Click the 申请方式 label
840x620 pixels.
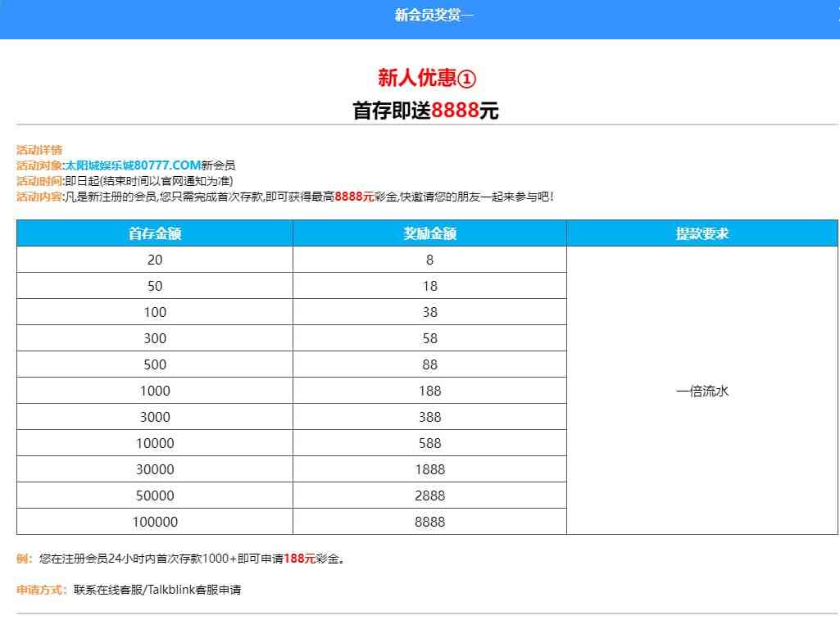[x=41, y=590]
